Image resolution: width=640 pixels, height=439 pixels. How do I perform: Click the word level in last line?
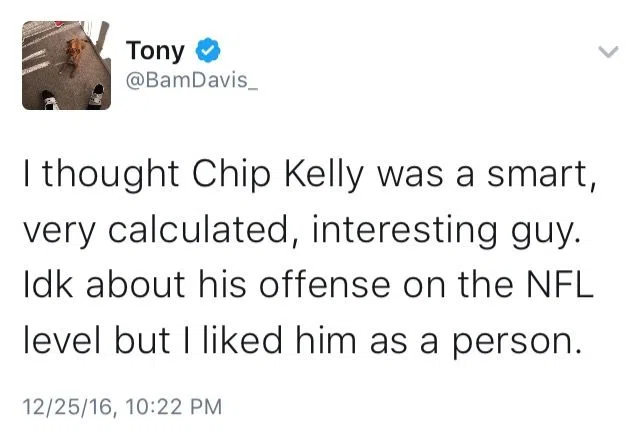click(x=58, y=343)
